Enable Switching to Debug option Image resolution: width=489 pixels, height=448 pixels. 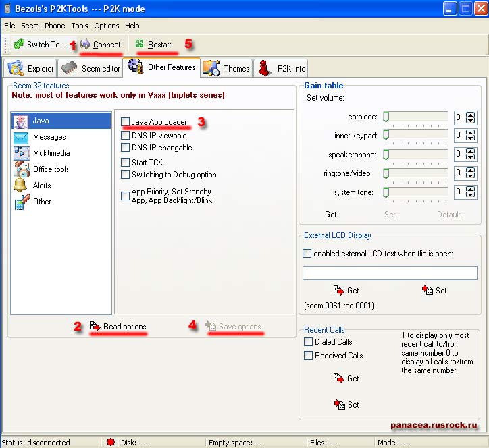pyautogui.click(x=126, y=174)
